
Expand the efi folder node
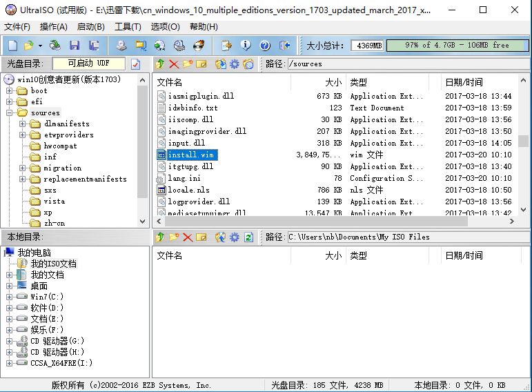click(10, 101)
